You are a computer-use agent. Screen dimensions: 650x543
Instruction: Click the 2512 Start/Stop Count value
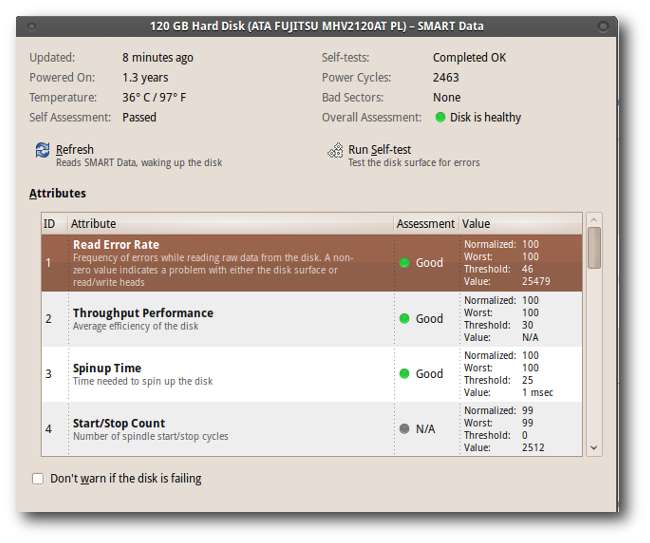pyautogui.click(x=533, y=448)
